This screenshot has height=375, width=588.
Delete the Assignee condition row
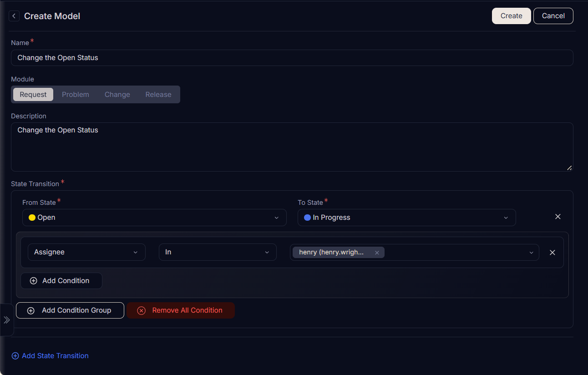(x=553, y=253)
